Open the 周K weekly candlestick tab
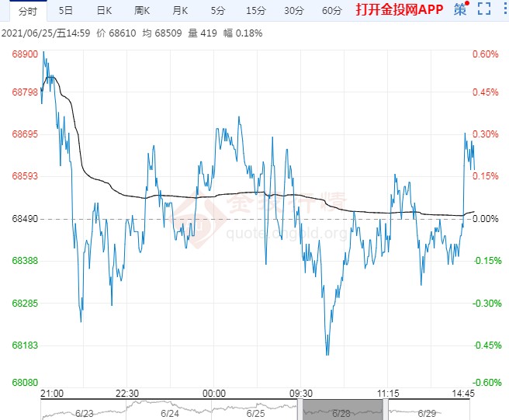The width and height of the screenshot is (509, 420). pyautogui.click(x=142, y=11)
